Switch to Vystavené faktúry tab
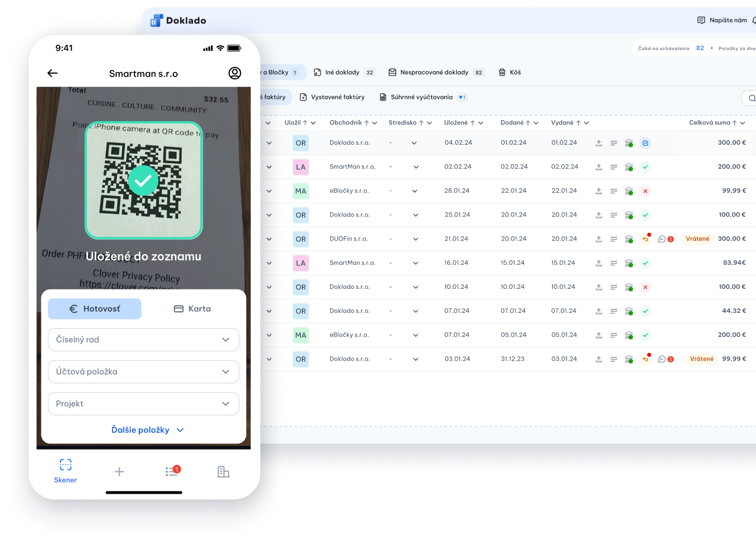Viewport: 756px width, 541px height. [x=332, y=97]
